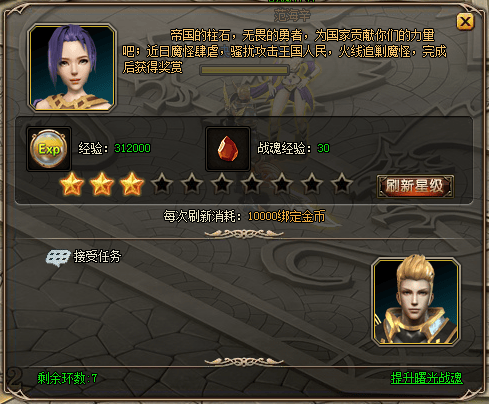The height and width of the screenshot is (404, 489).
Task: Select the third gold star
Action: pos(132,184)
